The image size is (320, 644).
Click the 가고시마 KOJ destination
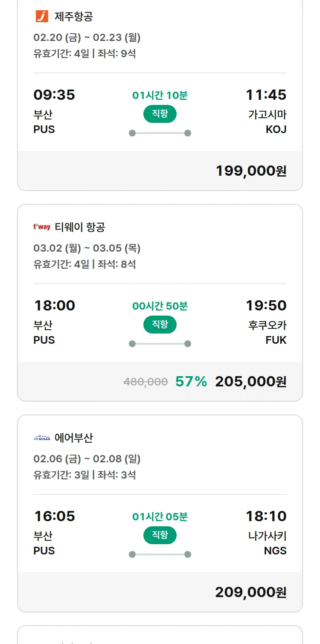click(268, 122)
